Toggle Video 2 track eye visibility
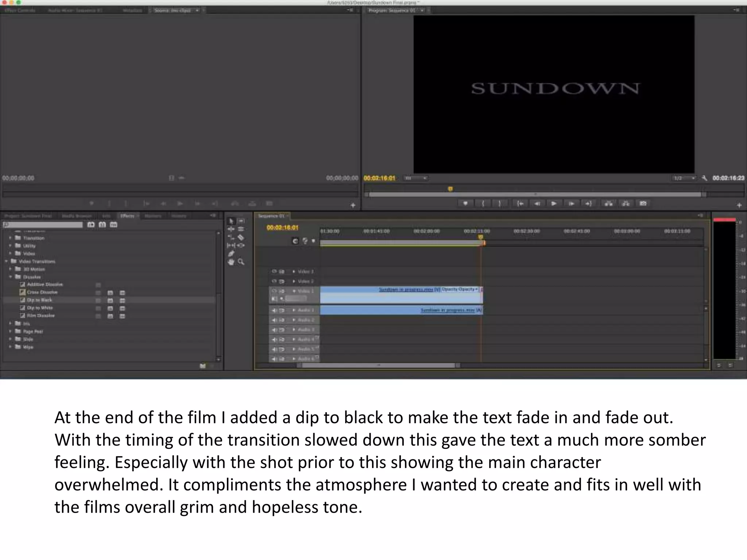The width and height of the screenshot is (747, 560). click(274, 281)
